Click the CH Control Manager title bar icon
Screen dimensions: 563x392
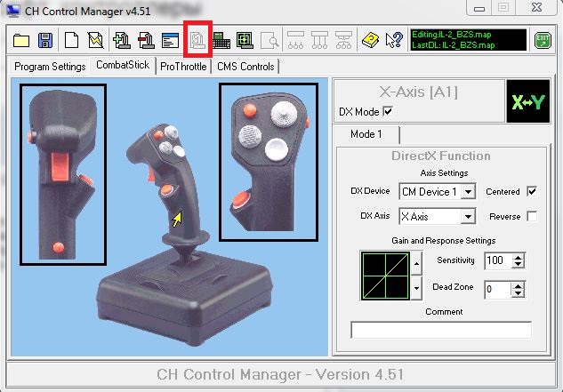[x=13, y=11]
